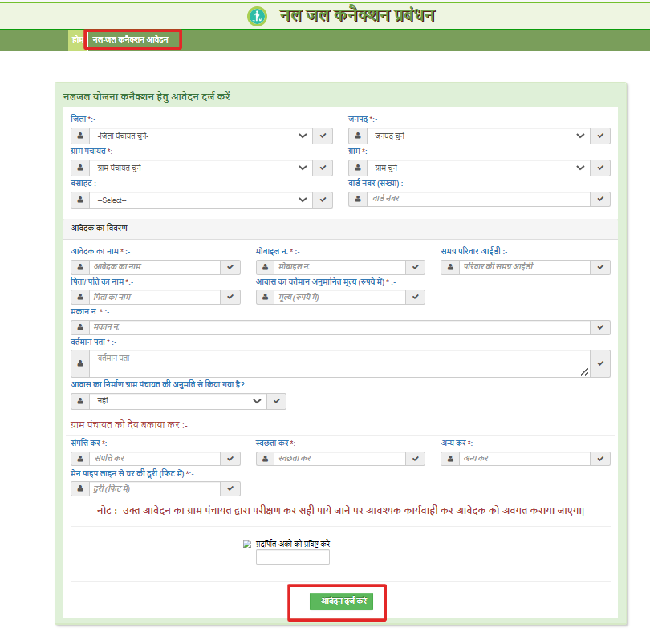Click person icon beside मकान न. field
Viewport: 650px width, 644px height.
[x=80, y=327]
